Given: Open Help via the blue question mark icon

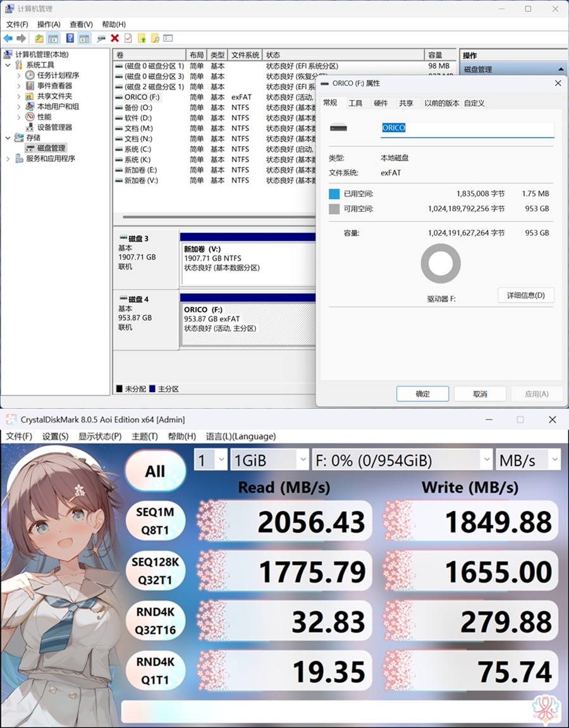Looking at the screenshot, I should point(70,39).
